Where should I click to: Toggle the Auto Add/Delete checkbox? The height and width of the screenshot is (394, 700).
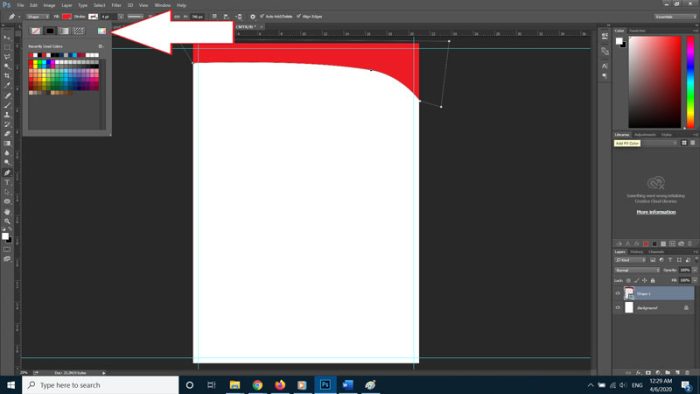[x=262, y=17]
